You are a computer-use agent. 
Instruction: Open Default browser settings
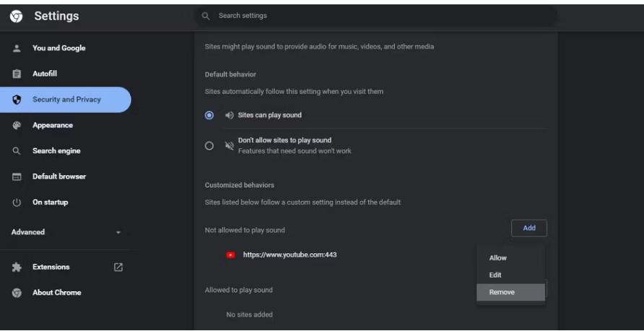click(x=59, y=176)
